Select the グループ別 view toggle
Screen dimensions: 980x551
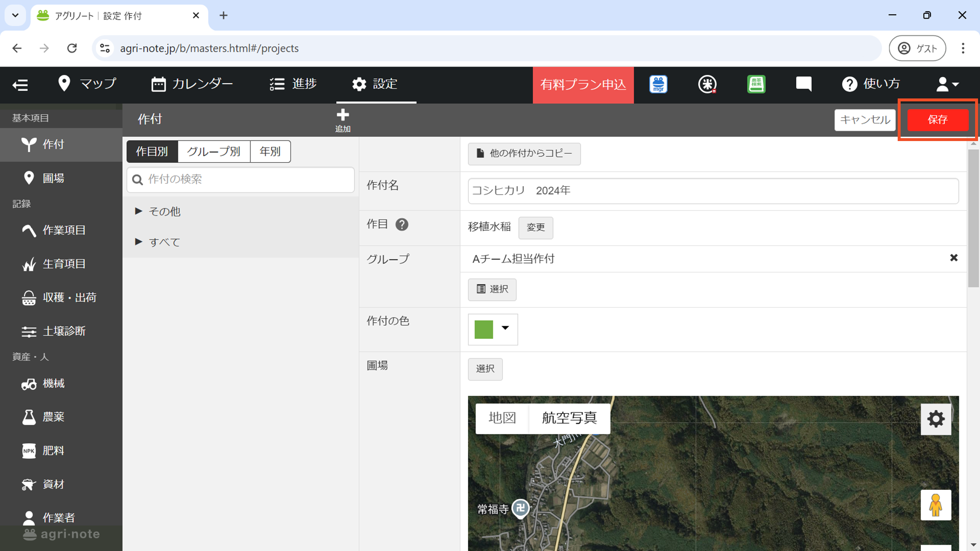coord(214,152)
